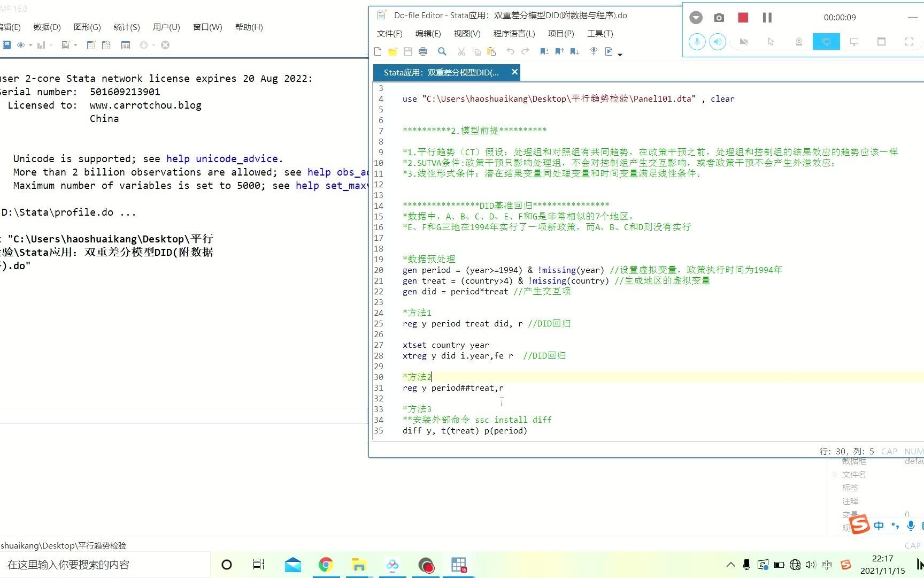Select window capture mode in recorder
Image resolution: width=924 pixels, height=578 pixels.
882,42
